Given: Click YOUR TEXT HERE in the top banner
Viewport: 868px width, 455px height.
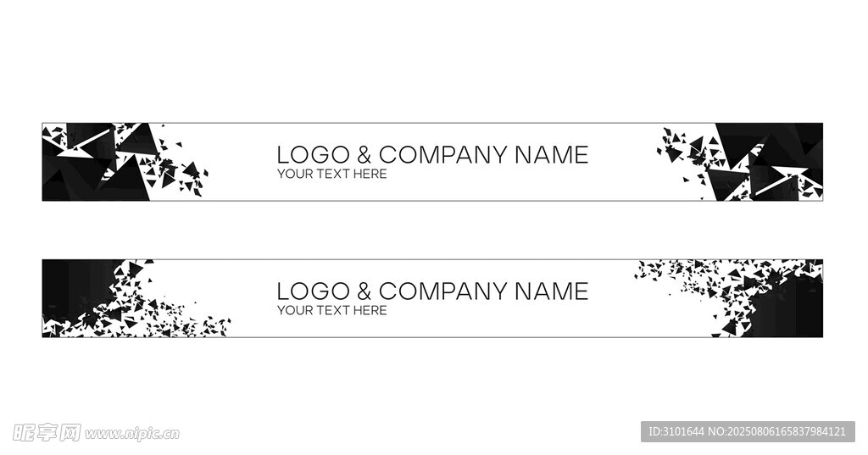Looking at the screenshot, I should click(331, 174).
